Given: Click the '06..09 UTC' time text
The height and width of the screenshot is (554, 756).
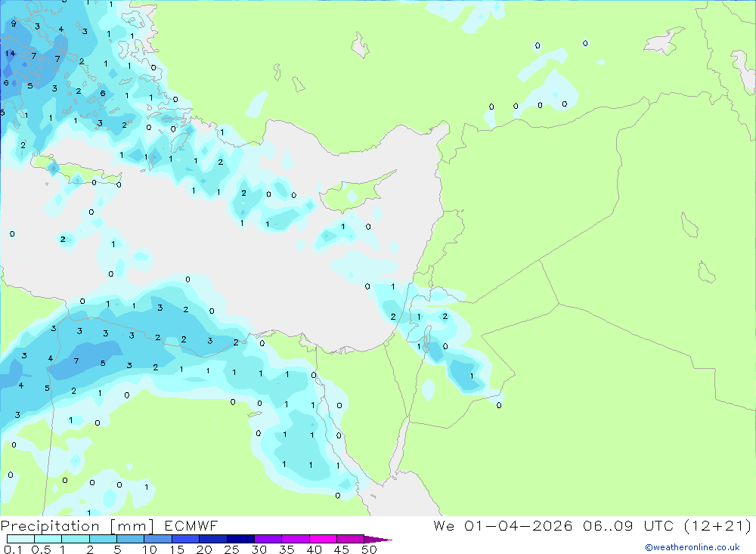Looking at the screenshot, I should click(x=628, y=526).
